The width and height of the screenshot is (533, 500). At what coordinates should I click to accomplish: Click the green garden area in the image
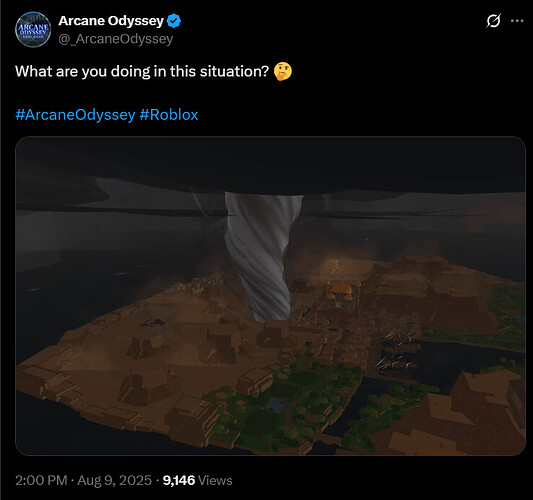coord(284,406)
